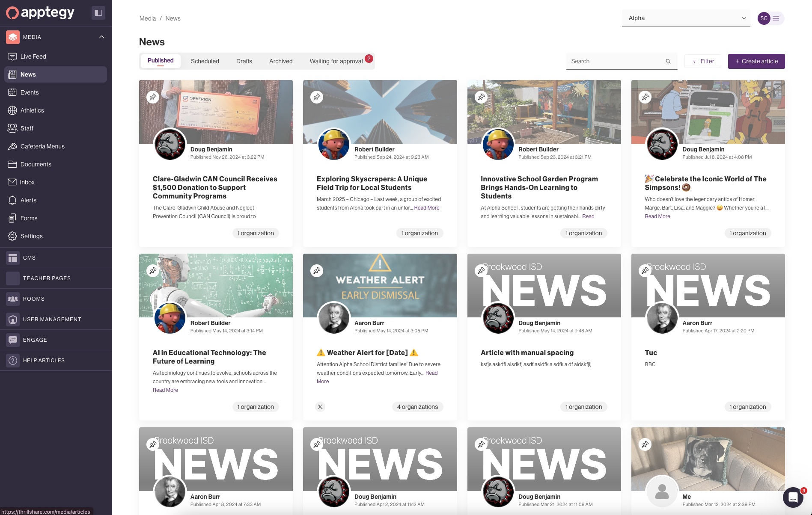
Task: Switch to the Archived tab
Action: (281, 61)
